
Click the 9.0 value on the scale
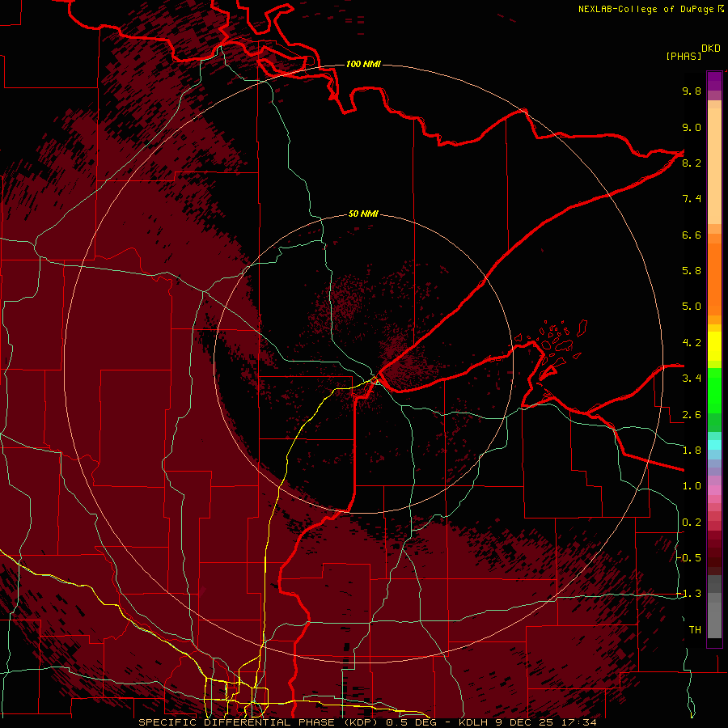click(x=692, y=127)
